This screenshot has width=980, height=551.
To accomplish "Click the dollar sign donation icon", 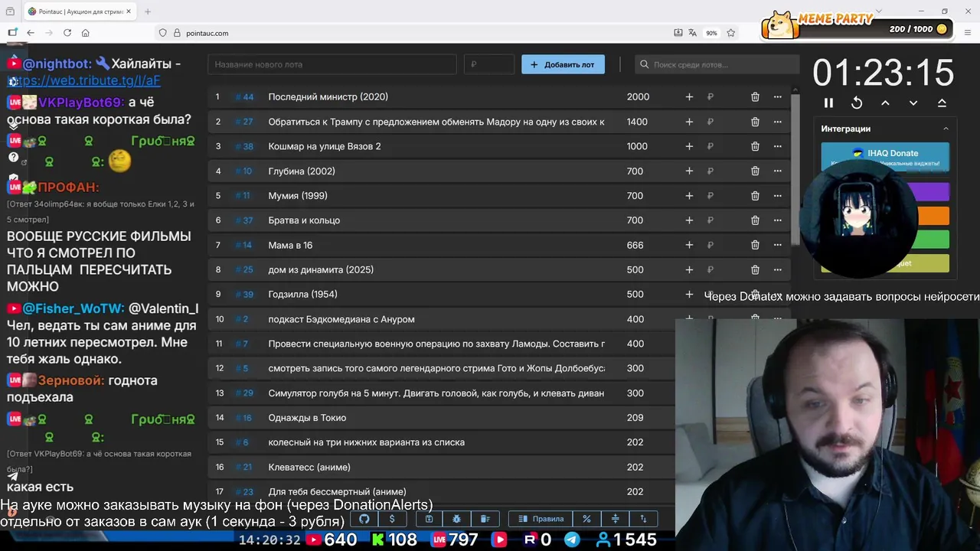I will coord(392,519).
